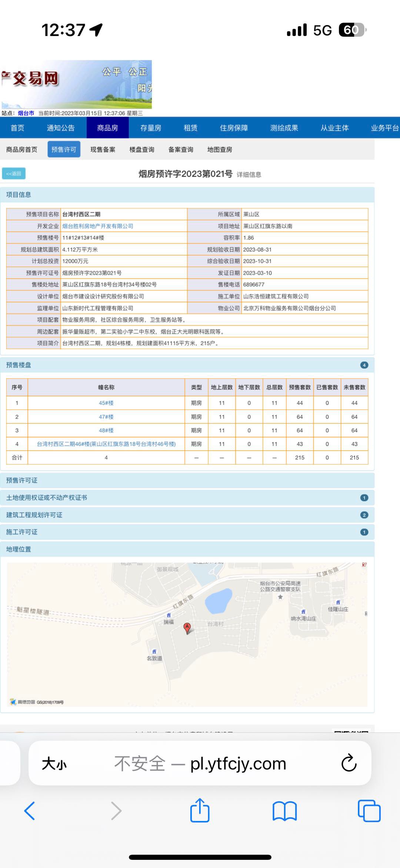The width and height of the screenshot is (400, 868).
Task: Open the 通知公告 nav item
Action: 61,128
